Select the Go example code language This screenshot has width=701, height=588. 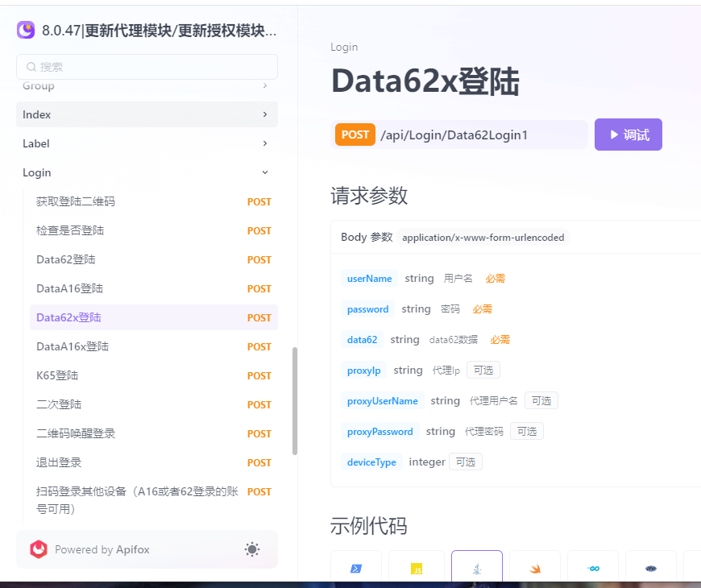[593, 568]
